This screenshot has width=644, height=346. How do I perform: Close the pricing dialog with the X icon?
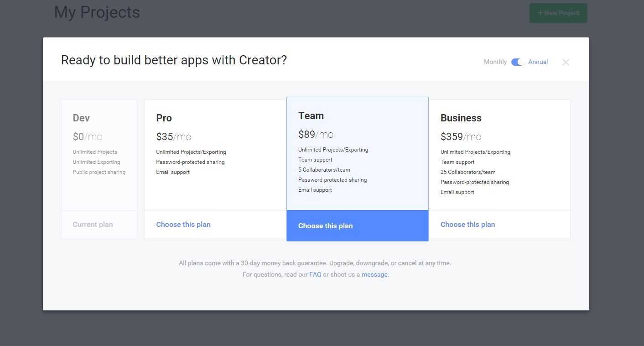[566, 62]
